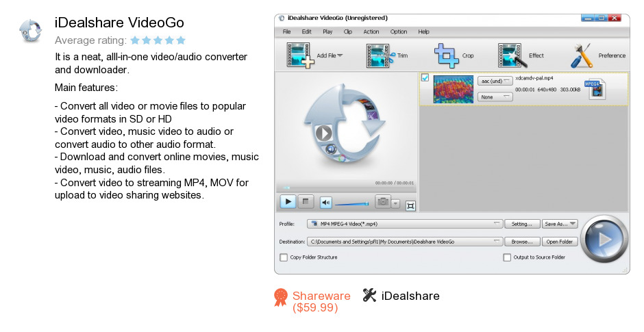Screen dimensions: 644x332
Task: Enable Copy Folder Structure
Action: [x=284, y=257]
